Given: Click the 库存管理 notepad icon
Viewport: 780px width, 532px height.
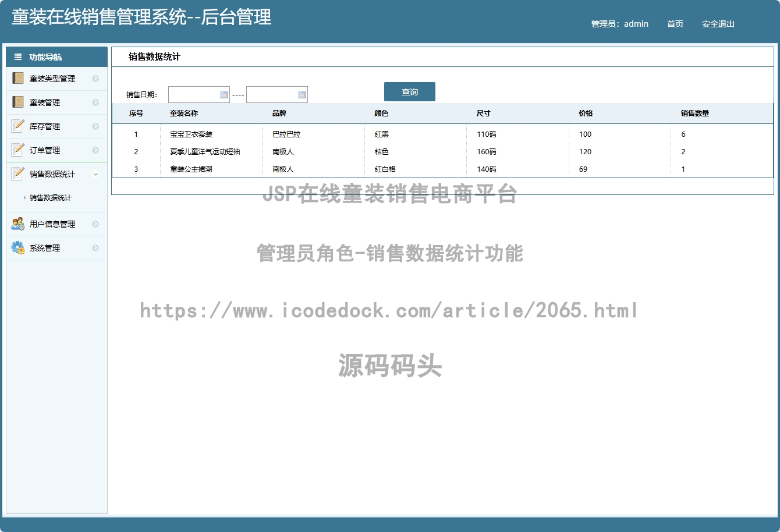Looking at the screenshot, I should tap(17, 126).
